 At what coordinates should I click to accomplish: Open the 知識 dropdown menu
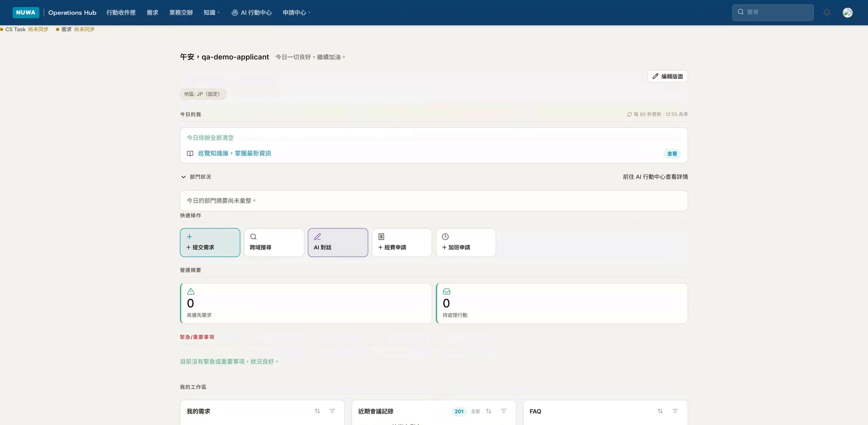[212, 13]
